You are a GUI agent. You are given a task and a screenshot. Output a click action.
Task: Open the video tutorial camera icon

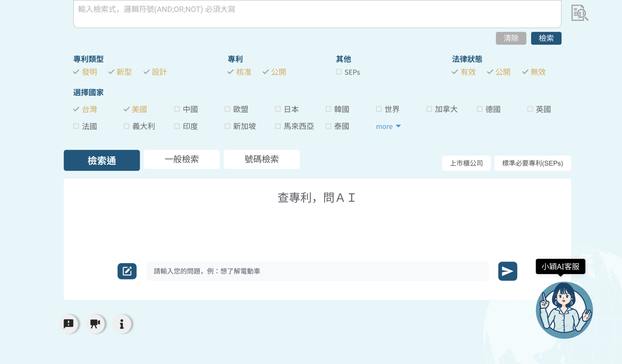95,324
